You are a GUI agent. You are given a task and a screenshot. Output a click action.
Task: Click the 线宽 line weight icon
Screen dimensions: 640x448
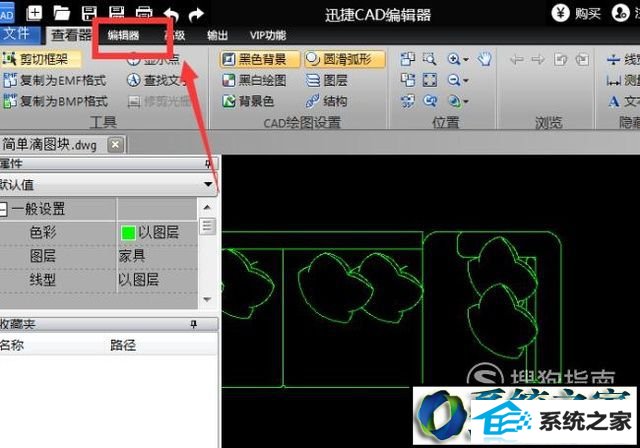(613, 60)
